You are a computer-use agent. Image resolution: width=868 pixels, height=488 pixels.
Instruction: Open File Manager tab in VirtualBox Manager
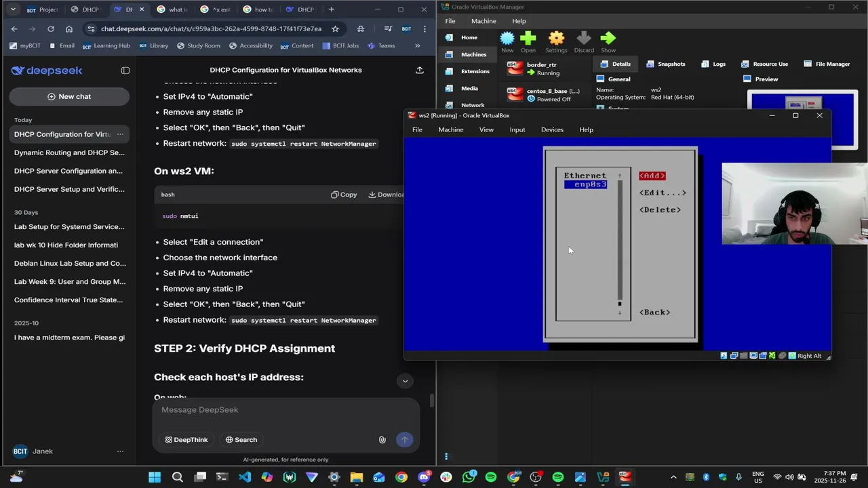827,64
